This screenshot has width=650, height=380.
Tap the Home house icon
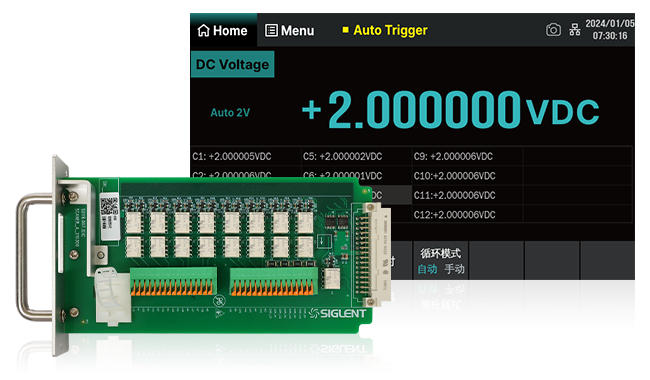pyautogui.click(x=203, y=30)
